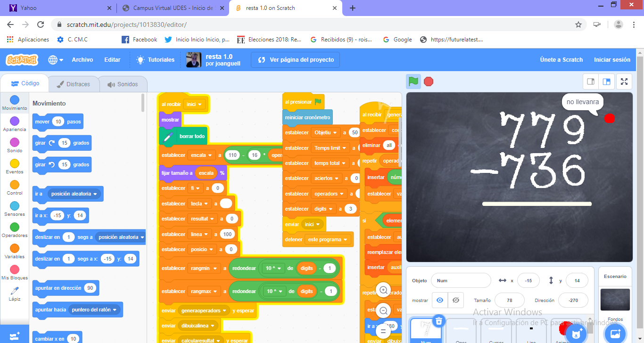The width and height of the screenshot is (644, 343).
Task: Show sprite using the eye icon
Action: pyautogui.click(x=440, y=300)
